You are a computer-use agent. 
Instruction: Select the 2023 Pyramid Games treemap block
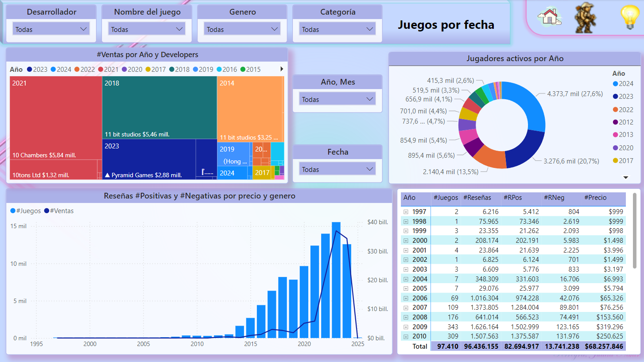click(x=149, y=159)
